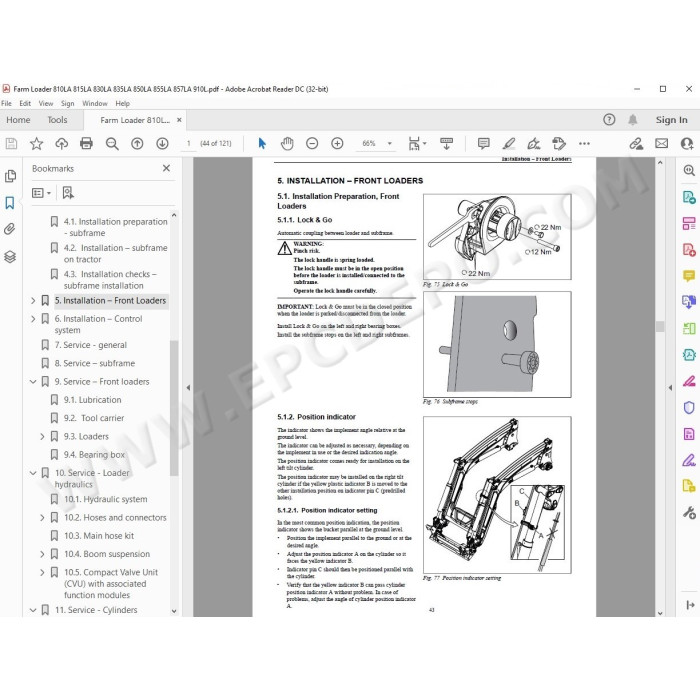Close the Bookmarks panel

click(166, 168)
